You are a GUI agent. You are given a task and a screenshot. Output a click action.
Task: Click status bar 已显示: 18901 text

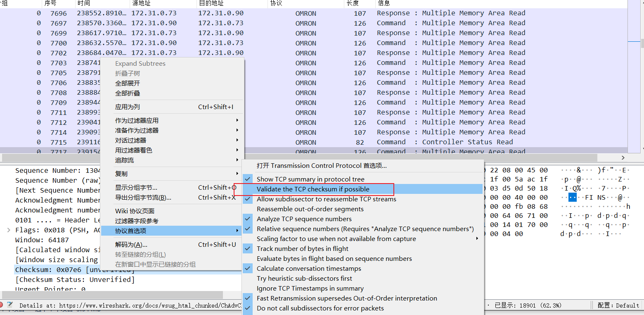pos(528,305)
